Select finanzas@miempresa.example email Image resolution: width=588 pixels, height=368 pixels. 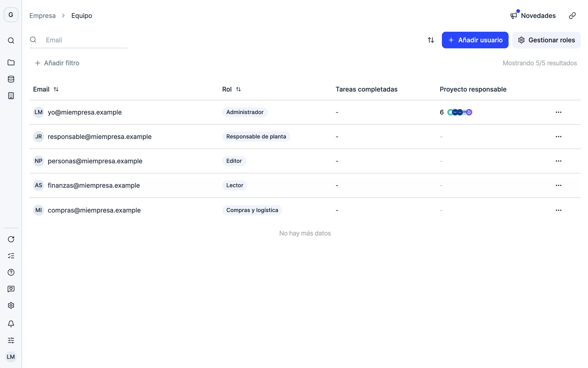tap(94, 185)
